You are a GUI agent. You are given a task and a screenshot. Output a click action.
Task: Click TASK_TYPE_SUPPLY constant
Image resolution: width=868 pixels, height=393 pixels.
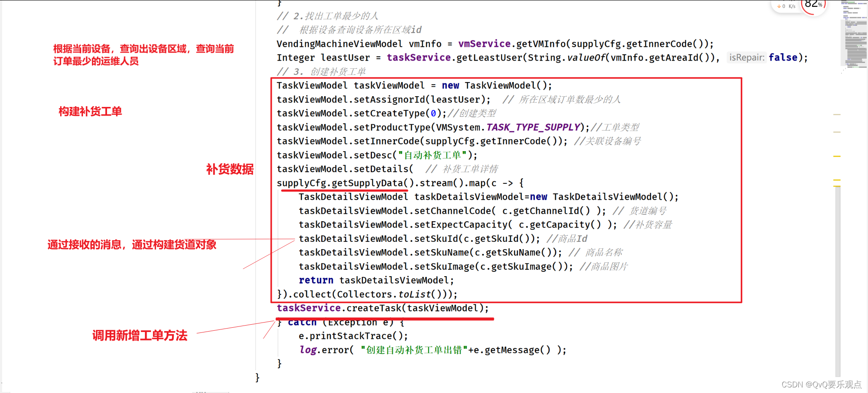(x=533, y=128)
